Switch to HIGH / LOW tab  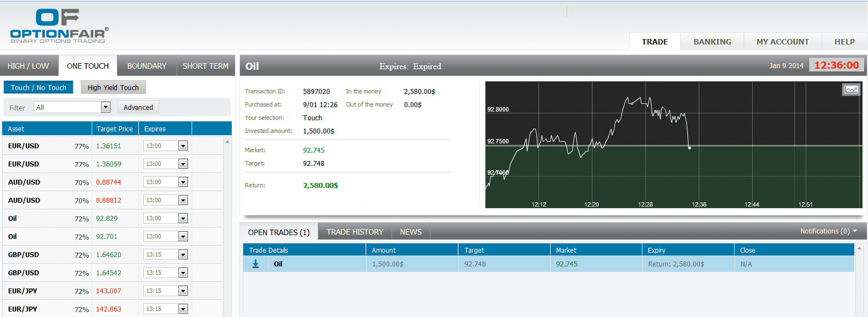[x=29, y=66]
